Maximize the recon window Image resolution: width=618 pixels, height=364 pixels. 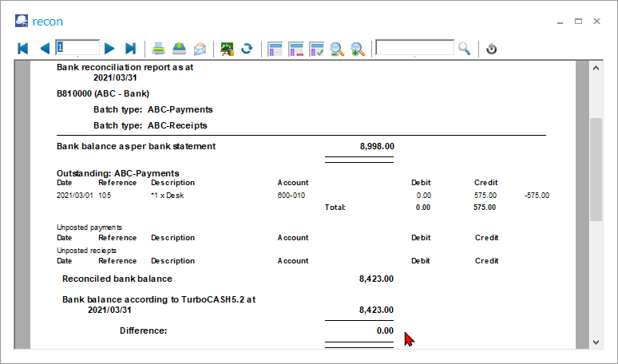tap(578, 21)
